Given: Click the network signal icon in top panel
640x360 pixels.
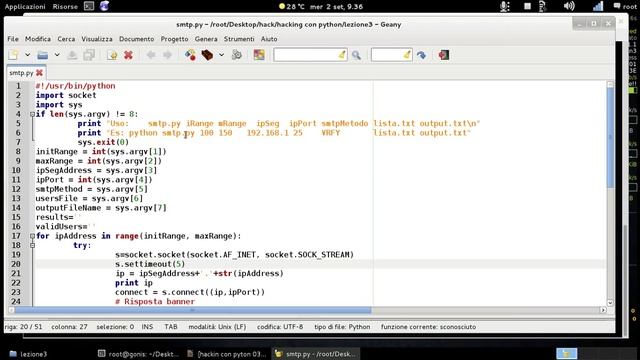Looking at the screenshot, I should point(598,6).
